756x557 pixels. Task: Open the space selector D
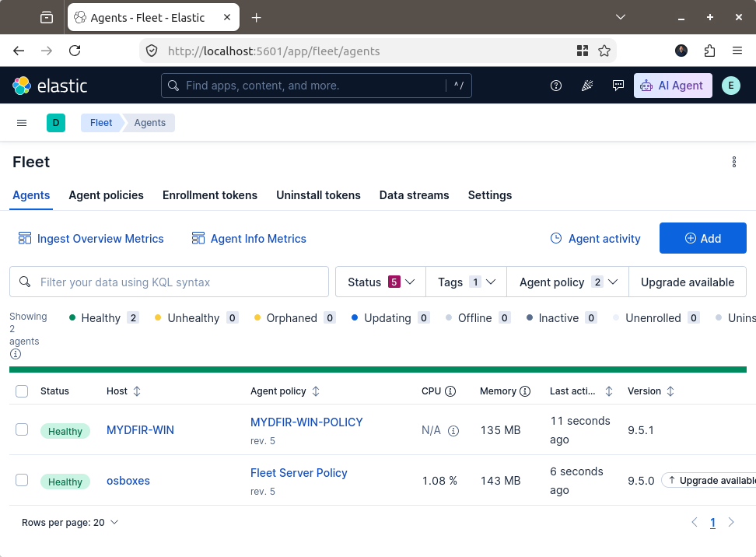(56, 123)
